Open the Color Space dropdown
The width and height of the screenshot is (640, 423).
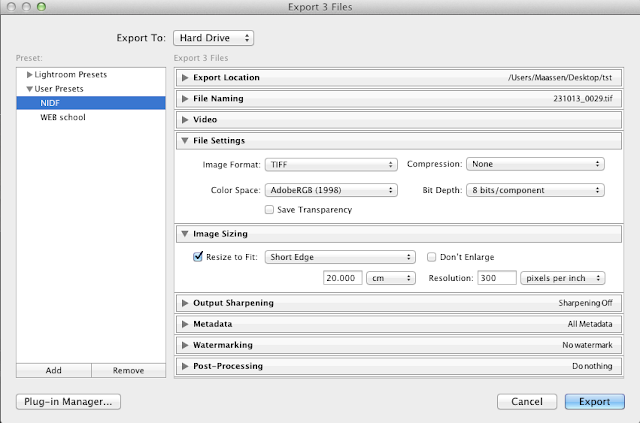point(331,190)
